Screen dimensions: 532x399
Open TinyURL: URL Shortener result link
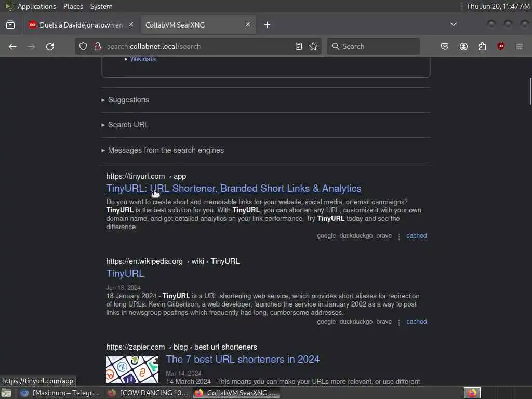(233, 188)
